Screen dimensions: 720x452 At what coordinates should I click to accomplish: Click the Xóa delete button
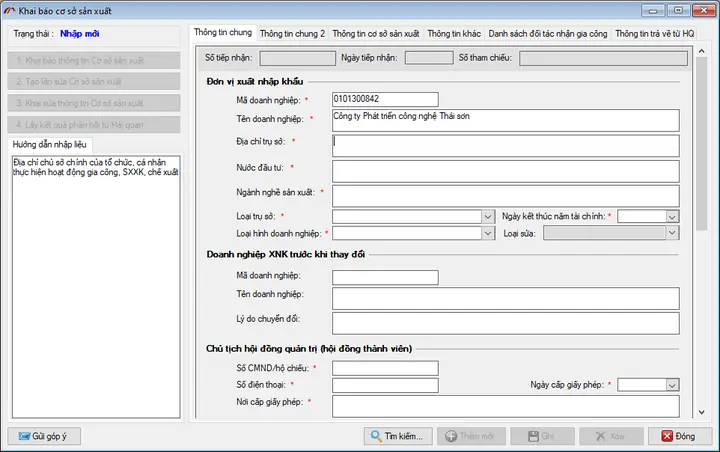(x=611, y=436)
